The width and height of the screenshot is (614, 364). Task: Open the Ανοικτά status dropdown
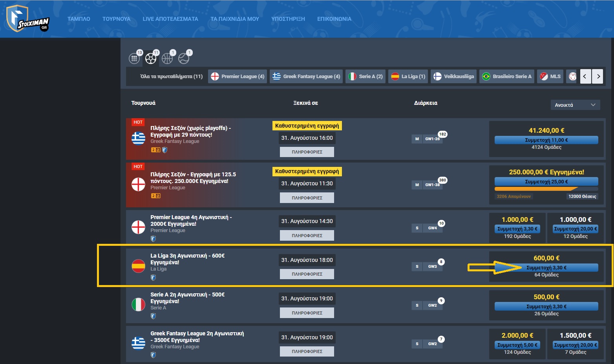575,105
